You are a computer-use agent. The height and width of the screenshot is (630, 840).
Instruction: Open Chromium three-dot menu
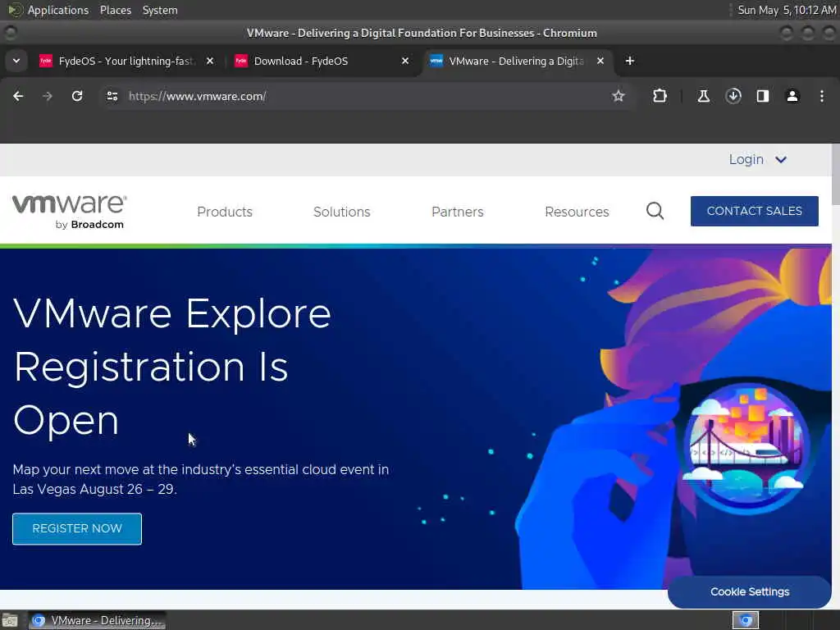click(x=822, y=96)
